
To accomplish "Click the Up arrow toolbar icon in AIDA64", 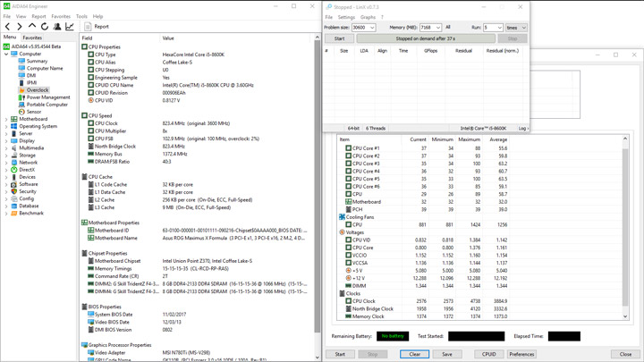I will [x=32, y=26].
